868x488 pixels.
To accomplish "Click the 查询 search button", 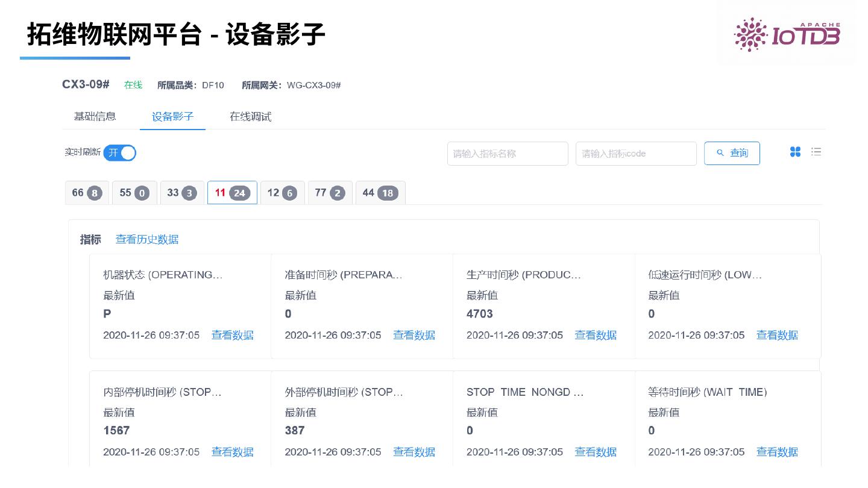I will 732,154.
